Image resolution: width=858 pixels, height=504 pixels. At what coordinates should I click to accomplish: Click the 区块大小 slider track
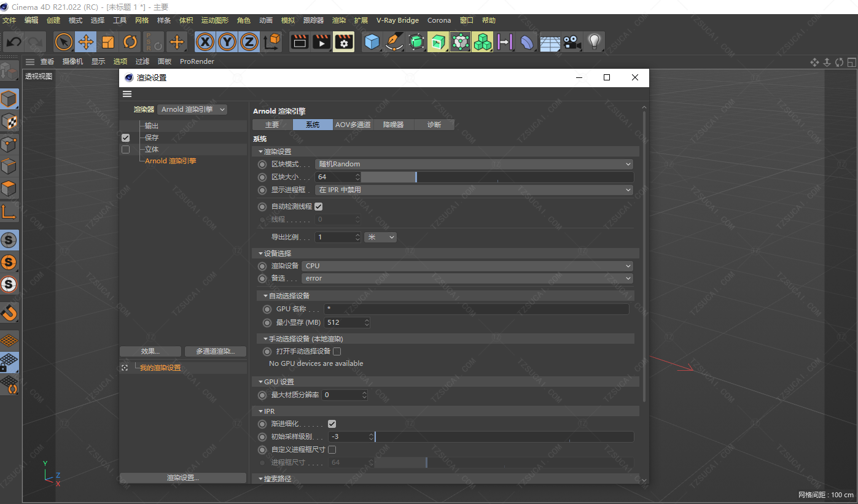click(x=497, y=177)
